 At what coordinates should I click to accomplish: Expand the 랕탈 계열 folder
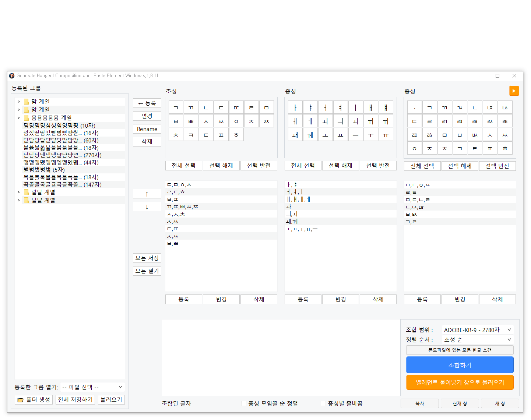[19, 192]
